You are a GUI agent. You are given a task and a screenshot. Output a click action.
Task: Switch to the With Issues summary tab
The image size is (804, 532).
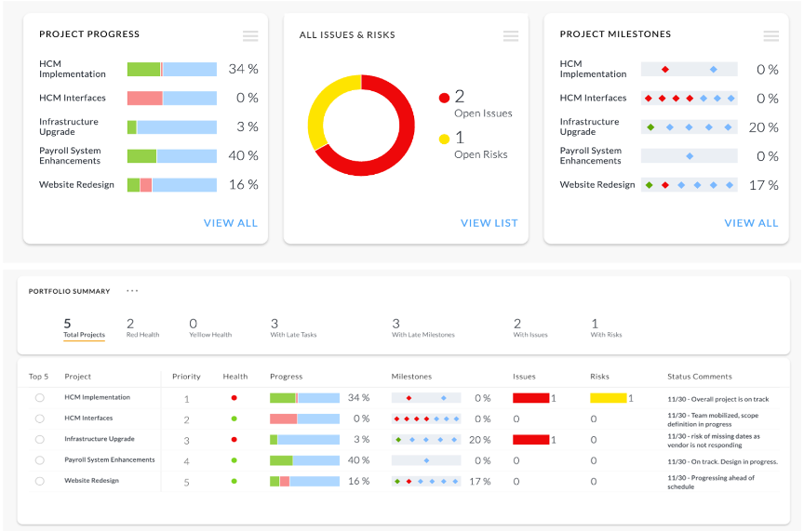(530, 328)
